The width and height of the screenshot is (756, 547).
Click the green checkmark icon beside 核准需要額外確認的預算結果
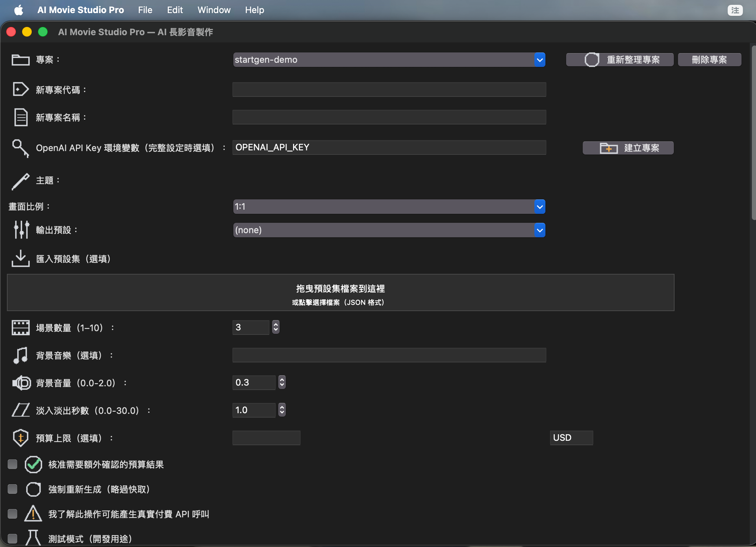point(33,465)
